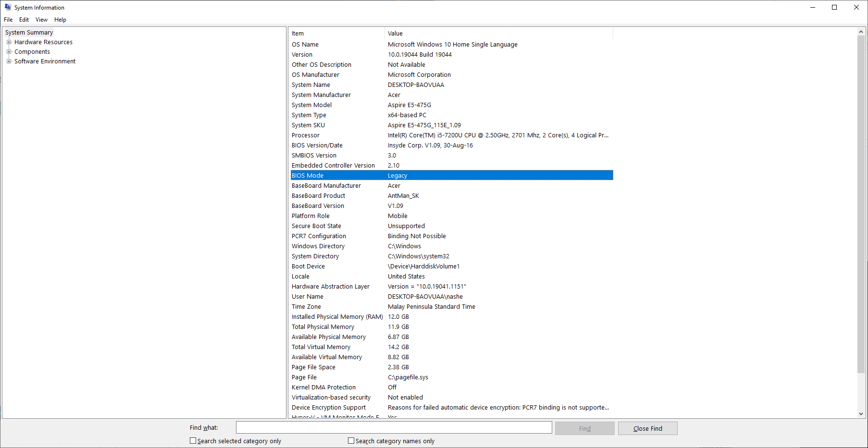Viewport: 868px width, 448px height.
Task: Enable Search category names only checkbox
Action: (351, 441)
